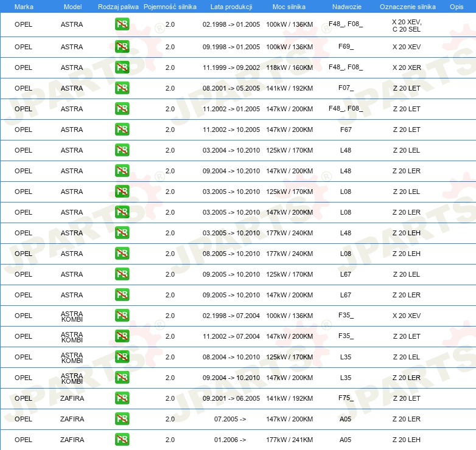Select 'Z 20 LEH' engine cell in ZAFIRA row
Image resolution: width=476 pixels, height=450 pixels.
(407, 440)
